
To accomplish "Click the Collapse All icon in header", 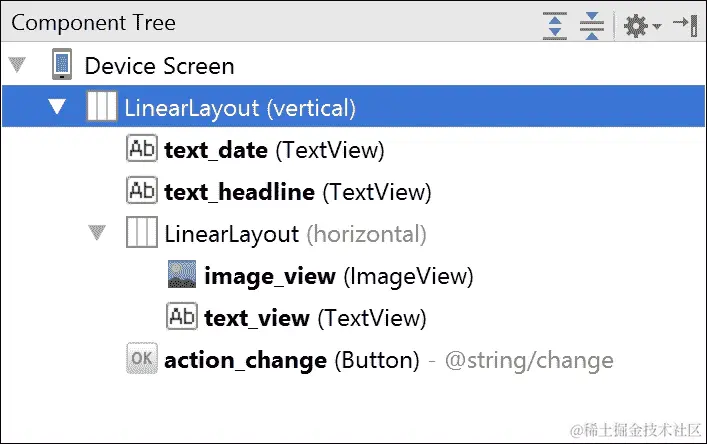I will (x=592, y=23).
